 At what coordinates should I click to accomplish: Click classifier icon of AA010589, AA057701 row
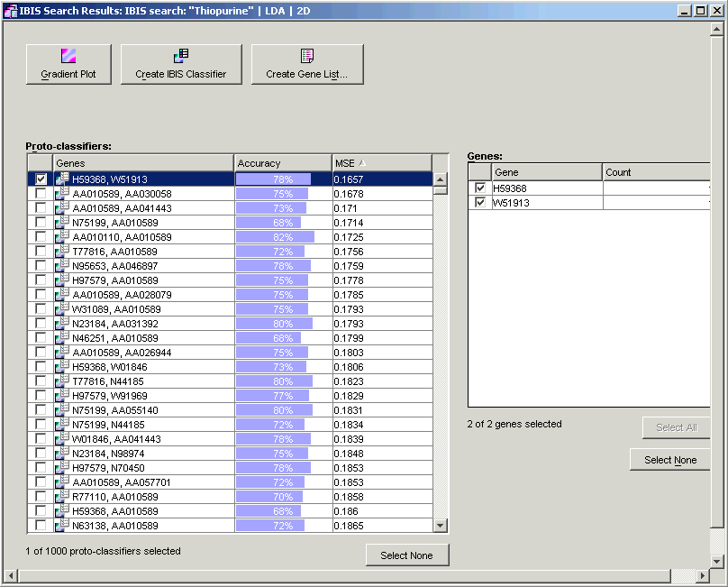point(62,481)
